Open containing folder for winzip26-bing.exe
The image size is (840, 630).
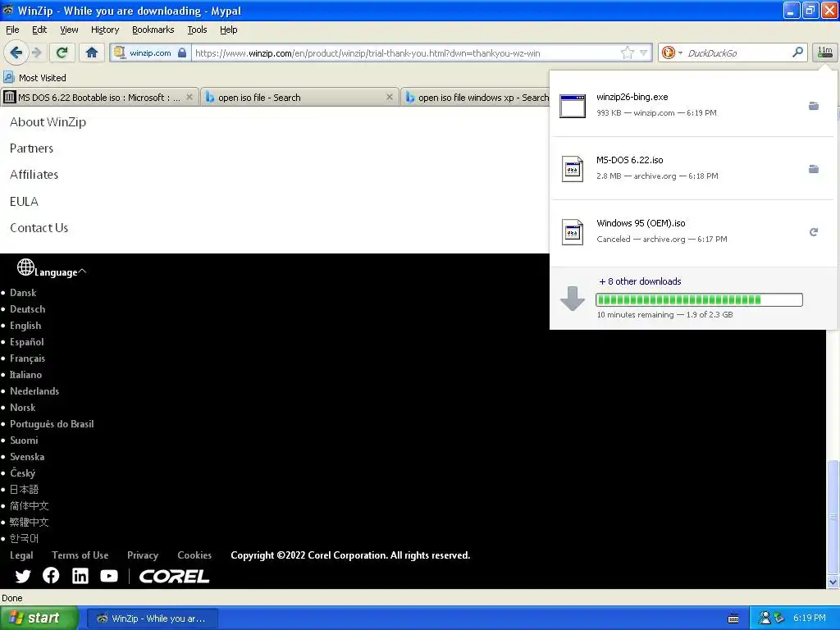[813, 106]
